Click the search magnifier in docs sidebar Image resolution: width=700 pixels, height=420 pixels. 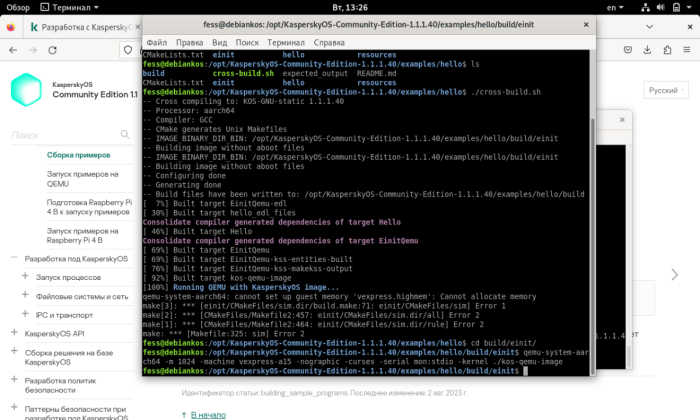tap(125, 134)
